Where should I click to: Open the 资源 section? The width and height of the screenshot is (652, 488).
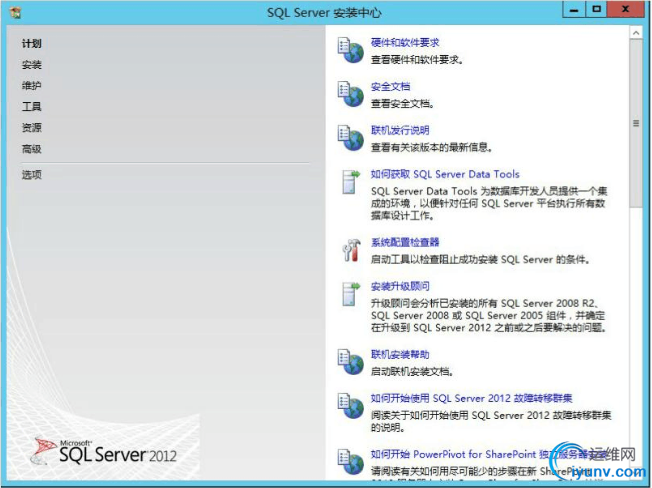(x=32, y=128)
